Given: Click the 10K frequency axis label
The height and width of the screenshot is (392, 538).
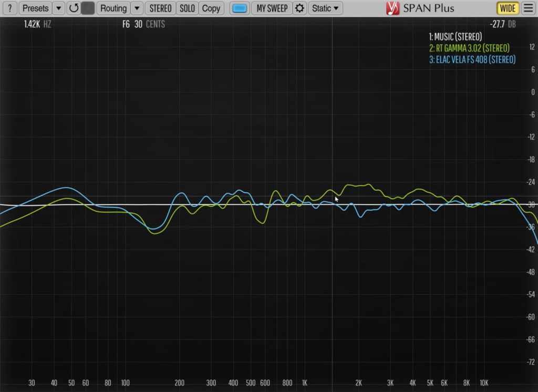Looking at the screenshot, I should pos(484,383).
